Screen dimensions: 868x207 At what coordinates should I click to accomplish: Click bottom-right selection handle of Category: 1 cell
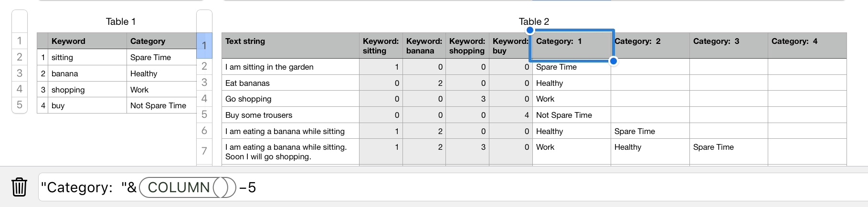[614, 61]
